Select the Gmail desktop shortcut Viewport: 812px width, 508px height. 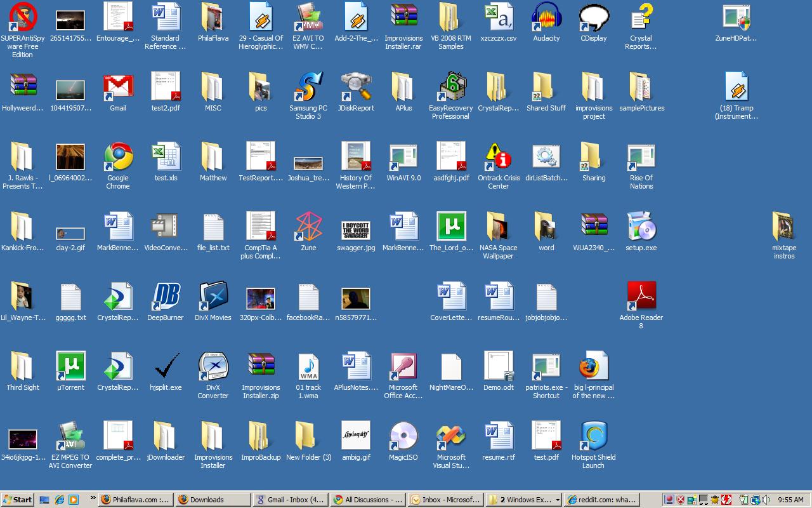click(118, 87)
